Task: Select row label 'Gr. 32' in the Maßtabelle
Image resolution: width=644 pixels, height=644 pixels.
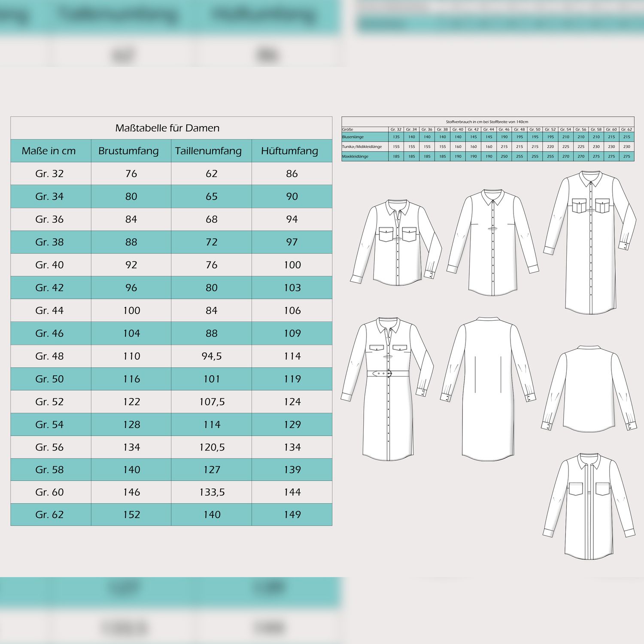Action: tap(49, 173)
